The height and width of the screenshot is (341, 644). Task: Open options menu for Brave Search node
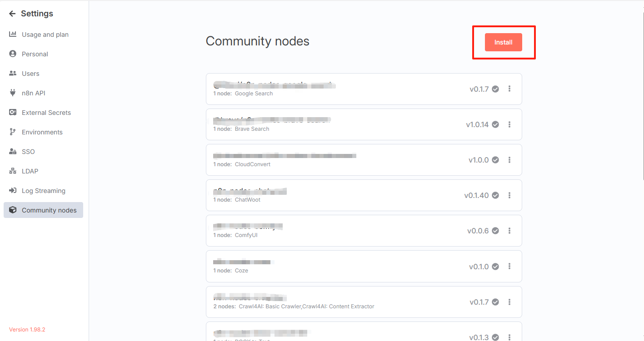click(x=509, y=124)
